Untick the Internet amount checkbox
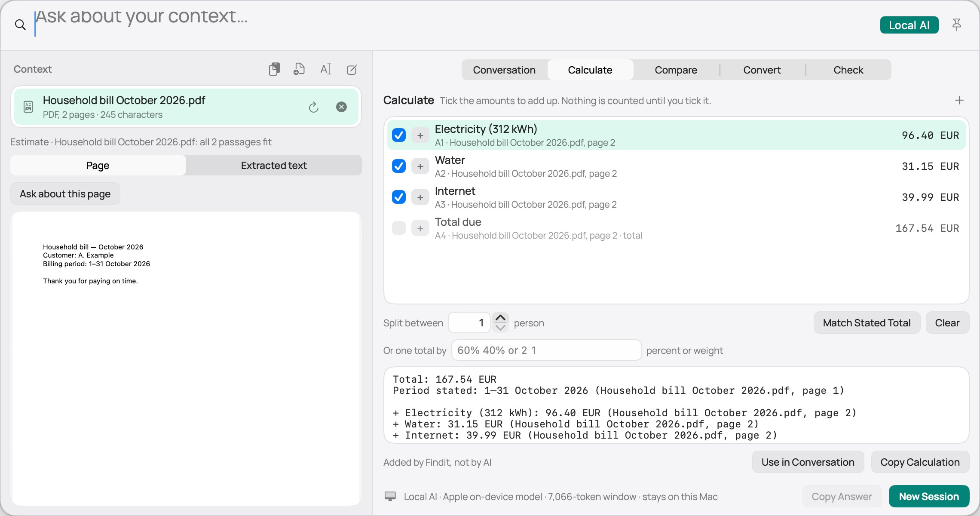Viewport: 980px width, 516px height. (399, 197)
